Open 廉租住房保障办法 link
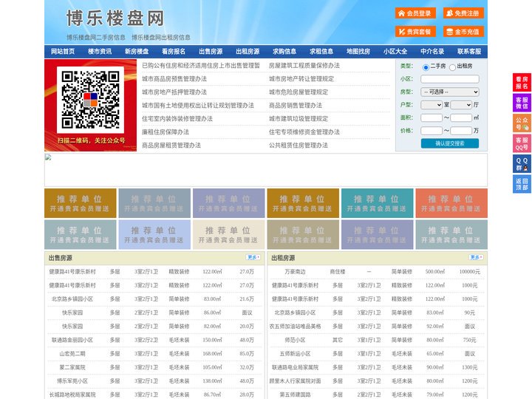 166,132
